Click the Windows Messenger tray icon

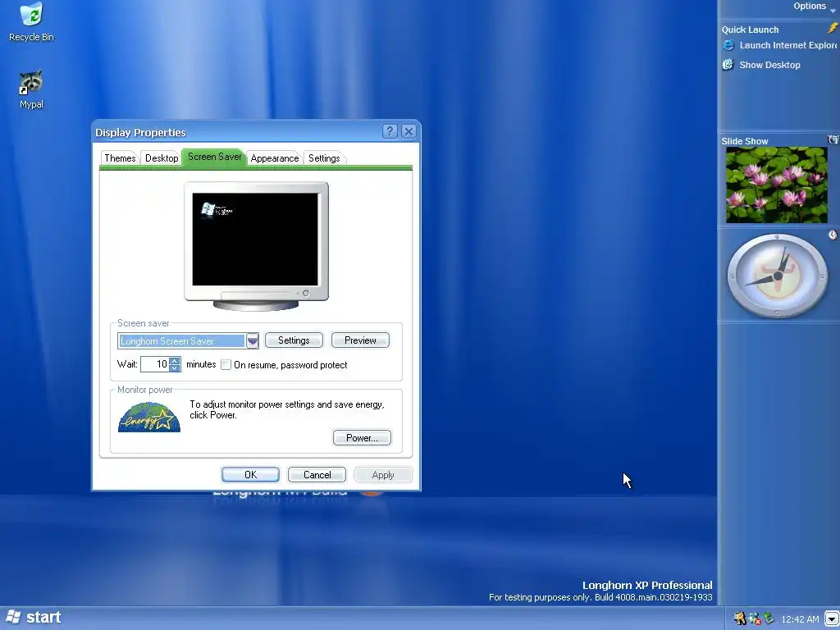coord(755,619)
